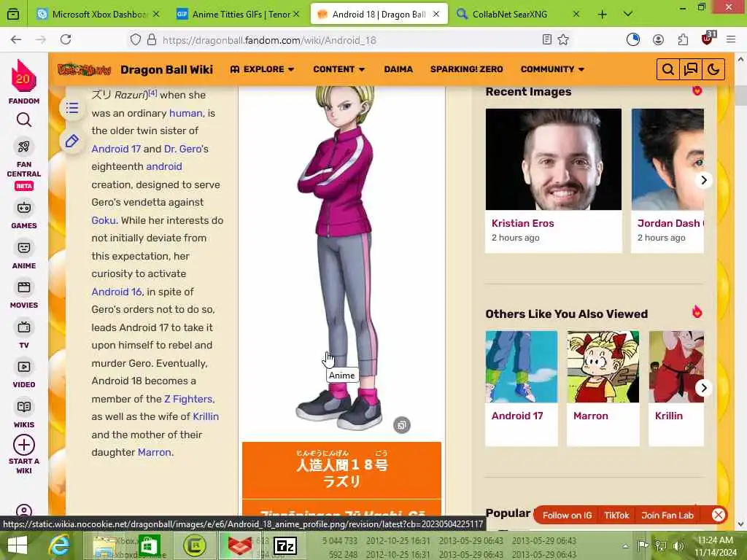
Task: Launch Internet Explorer from the taskbar
Action: tap(60, 545)
